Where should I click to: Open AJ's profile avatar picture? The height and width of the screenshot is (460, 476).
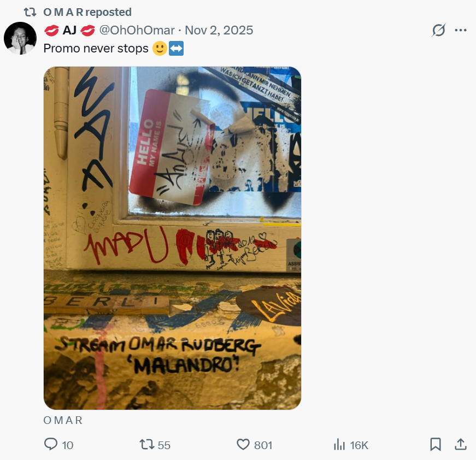pos(20,38)
